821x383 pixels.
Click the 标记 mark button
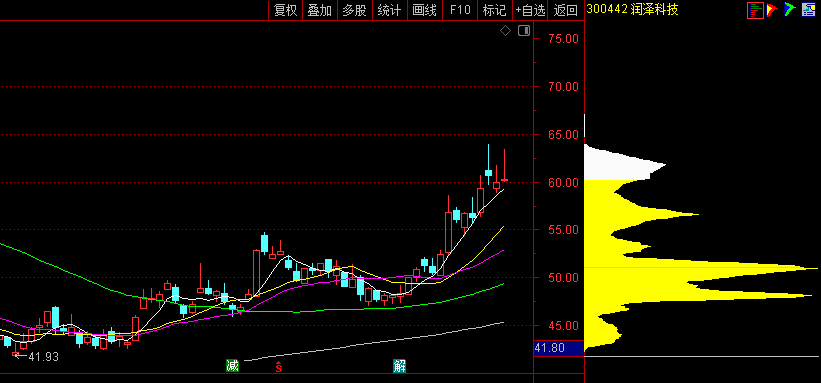click(494, 10)
